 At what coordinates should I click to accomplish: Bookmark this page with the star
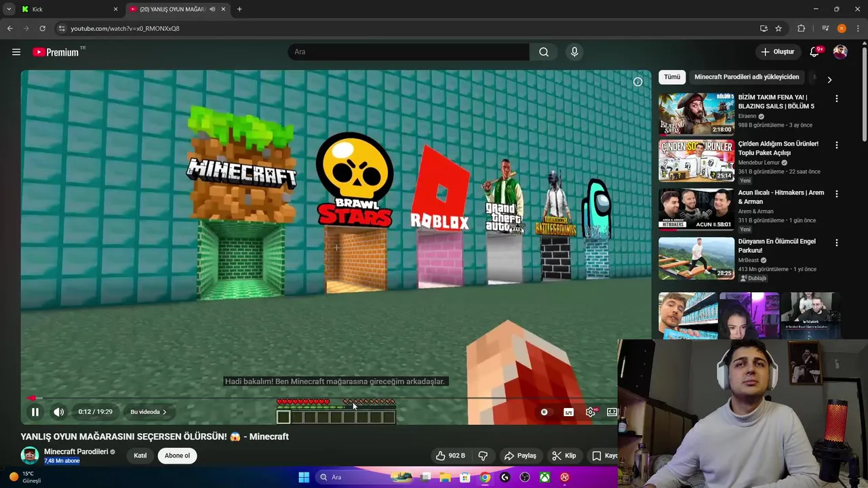tap(778, 28)
